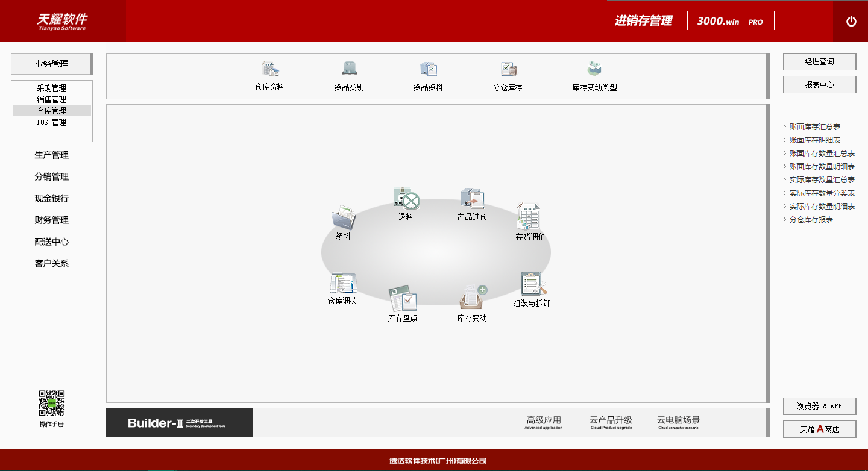Open the 账面库存汇总表 report link
Image resolution: width=868 pixels, height=471 pixels.
(815, 127)
